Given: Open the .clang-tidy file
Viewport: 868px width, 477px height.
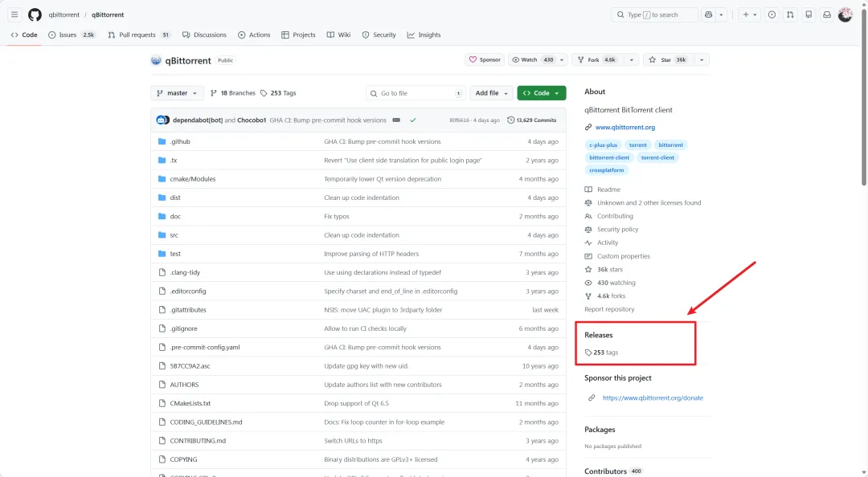Looking at the screenshot, I should 185,273.
